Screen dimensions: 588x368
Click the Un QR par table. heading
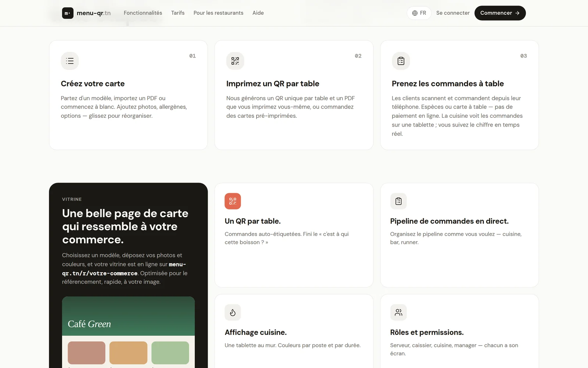(253, 221)
